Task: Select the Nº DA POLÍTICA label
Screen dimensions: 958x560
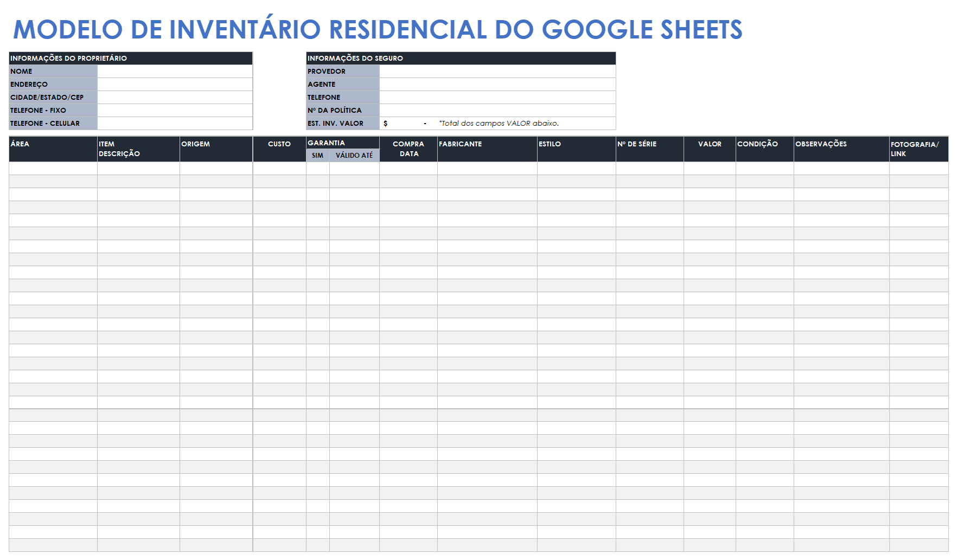Action: [x=343, y=110]
